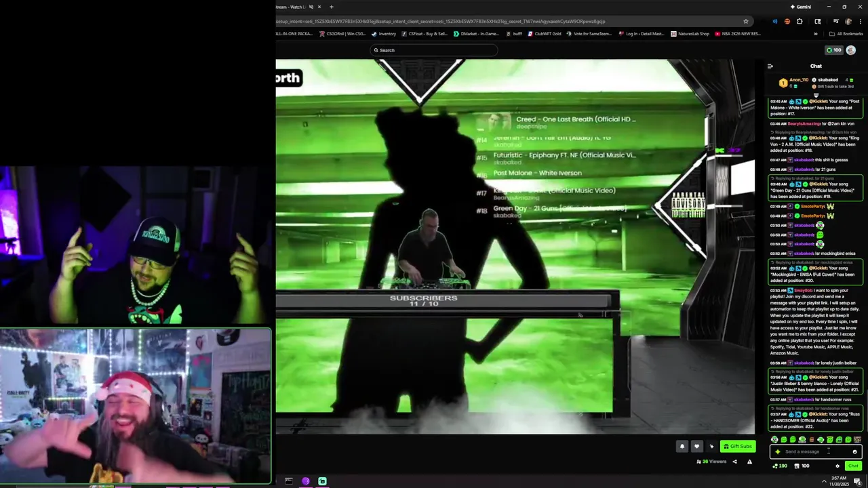Open the CSFloat Buy & Sell bookmark
Screen dimensions: 868x488
point(425,33)
